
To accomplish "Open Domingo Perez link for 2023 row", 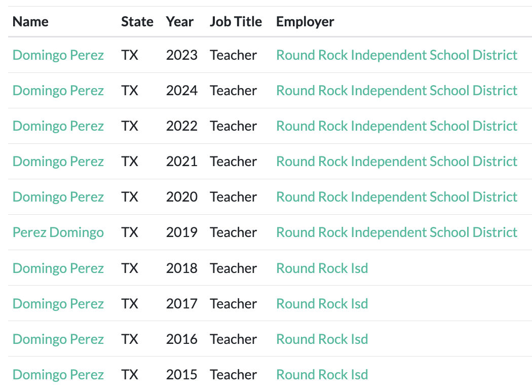I will (58, 55).
